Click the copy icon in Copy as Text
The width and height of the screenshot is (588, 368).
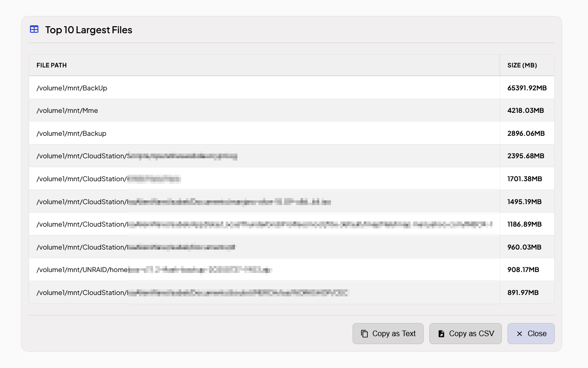click(x=364, y=334)
